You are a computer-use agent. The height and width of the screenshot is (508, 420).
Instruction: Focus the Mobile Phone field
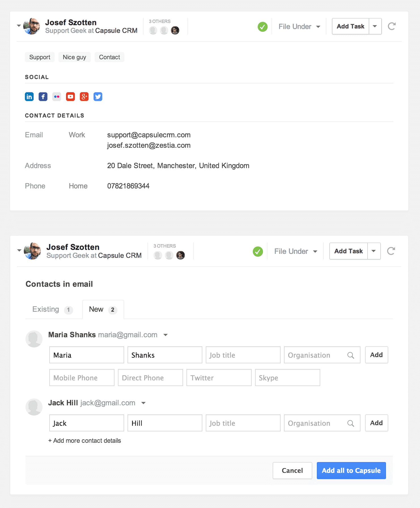coord(82,378)
